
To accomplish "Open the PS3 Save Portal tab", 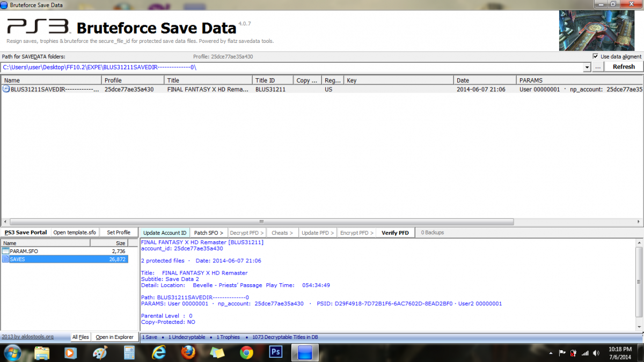I will 25,232.
